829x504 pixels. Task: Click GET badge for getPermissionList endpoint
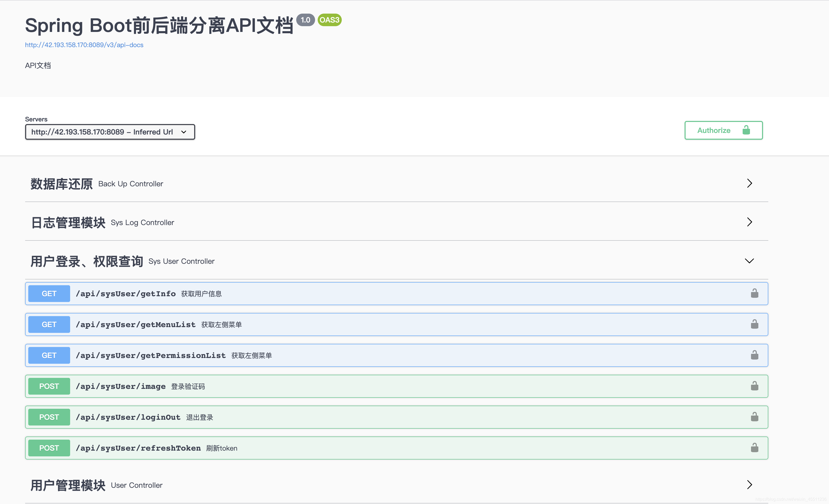tap(49, 355)
